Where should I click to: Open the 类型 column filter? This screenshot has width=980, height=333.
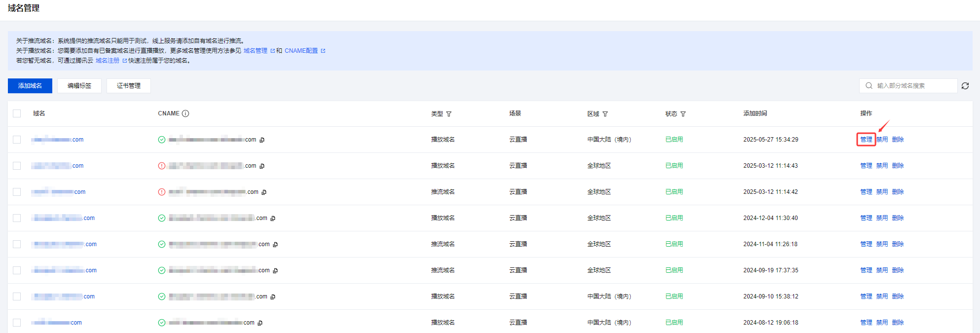(x=449, y=114)
